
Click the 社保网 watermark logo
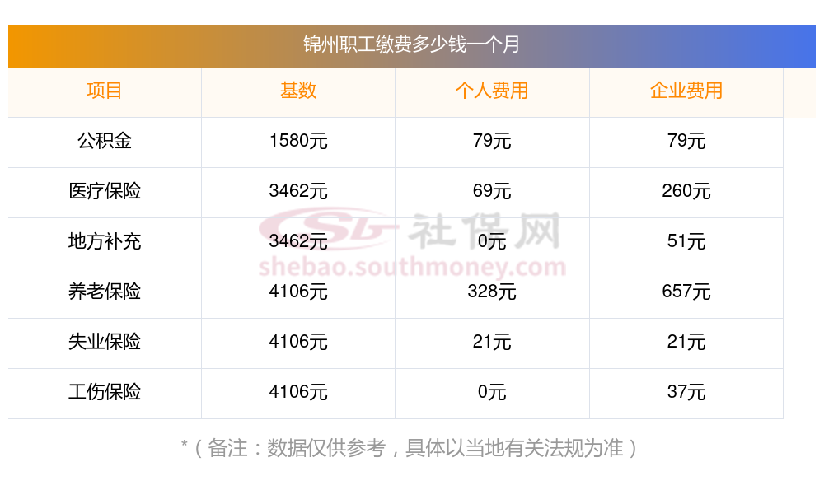(410, 230)
